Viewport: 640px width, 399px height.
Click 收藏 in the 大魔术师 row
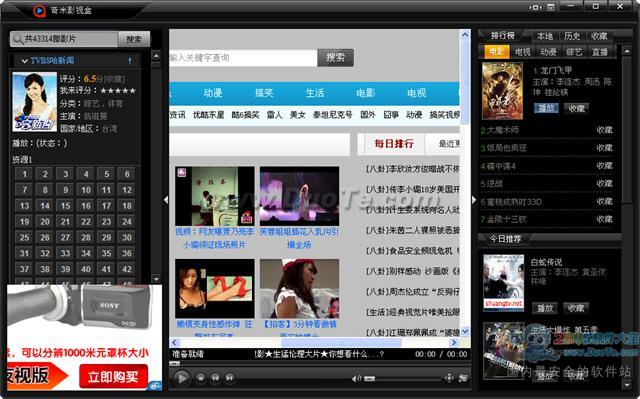[604, 130]
